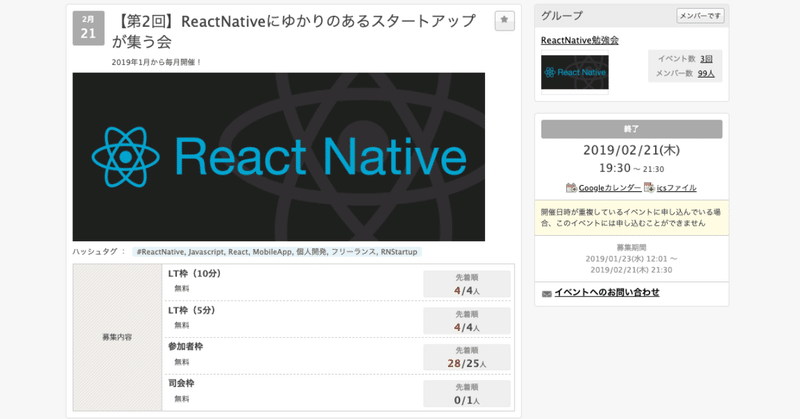The height and width of the screenshot is (419, 800).
Task: Click the 4/4人 count for LT枠（10分）
Action: pos(467,290)
